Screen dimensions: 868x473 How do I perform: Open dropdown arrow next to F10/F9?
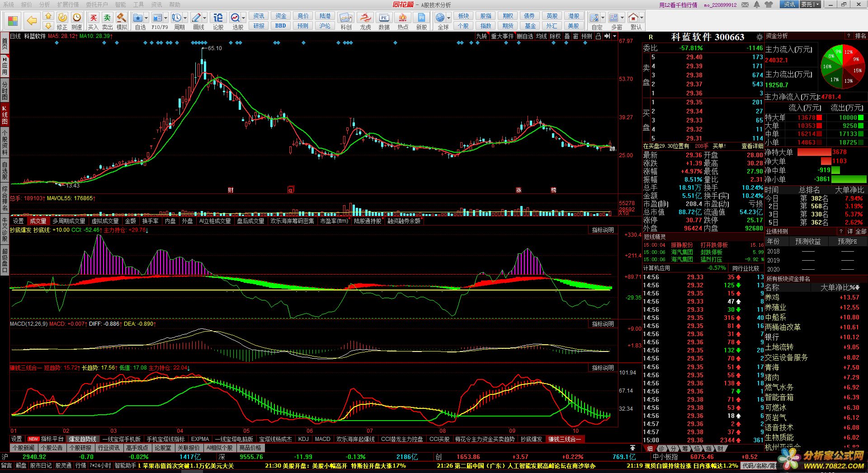point(165,18)
